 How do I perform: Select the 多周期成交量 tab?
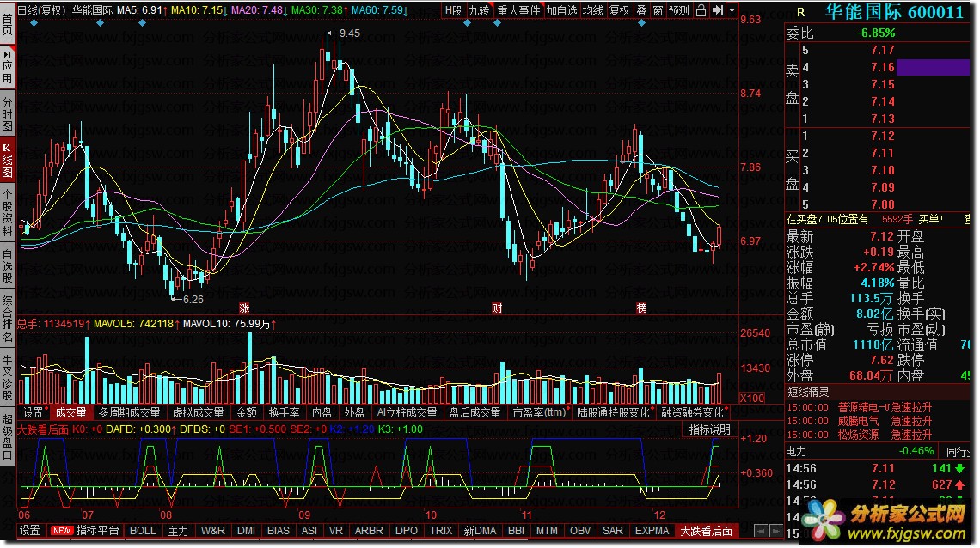coord(129,412)
